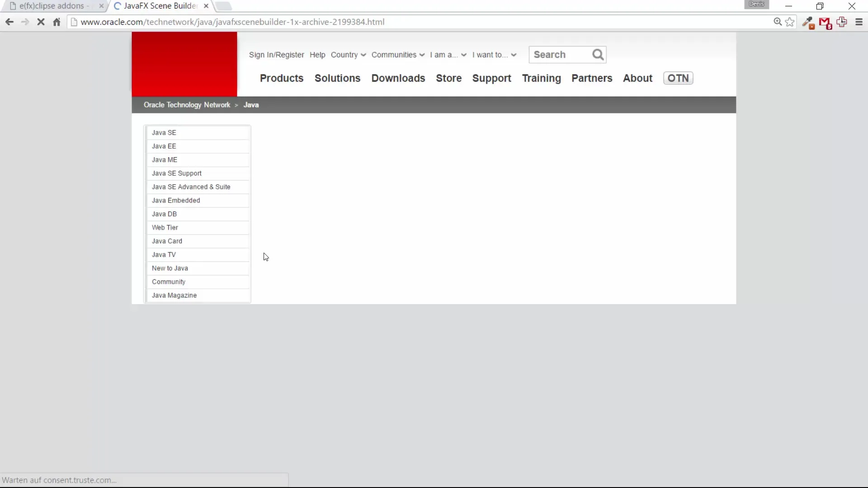Open Java TV in the sidebar
The width and height of the screenshot is (868, 488).
tap(198, 255)
